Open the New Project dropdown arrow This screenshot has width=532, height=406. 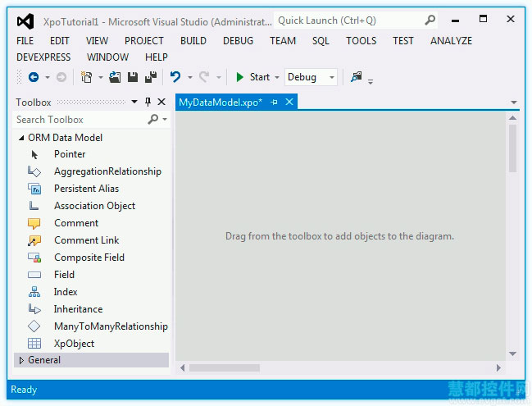click(101, 77)
